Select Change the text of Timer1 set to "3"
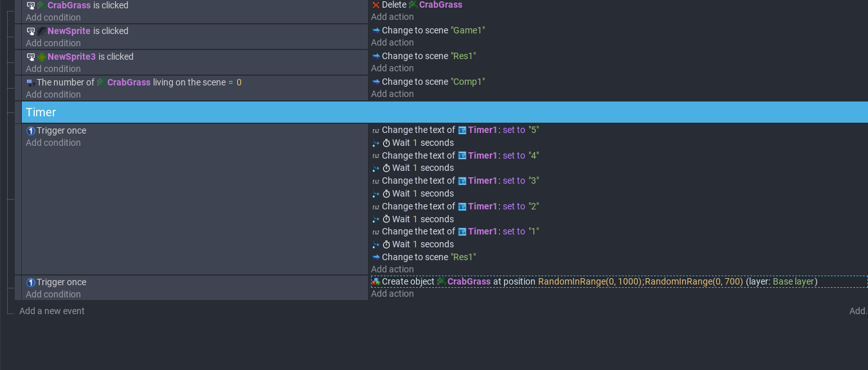 [x=455, y=181]
